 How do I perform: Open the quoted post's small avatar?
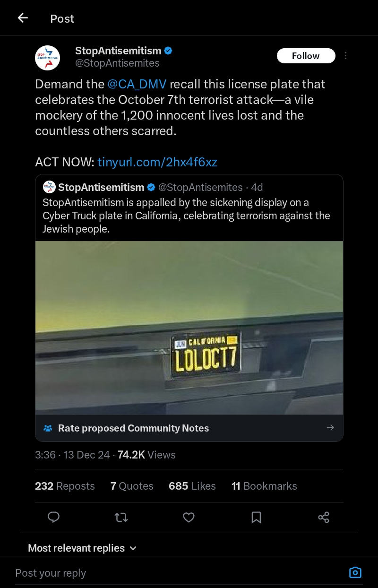pos(49,187)
